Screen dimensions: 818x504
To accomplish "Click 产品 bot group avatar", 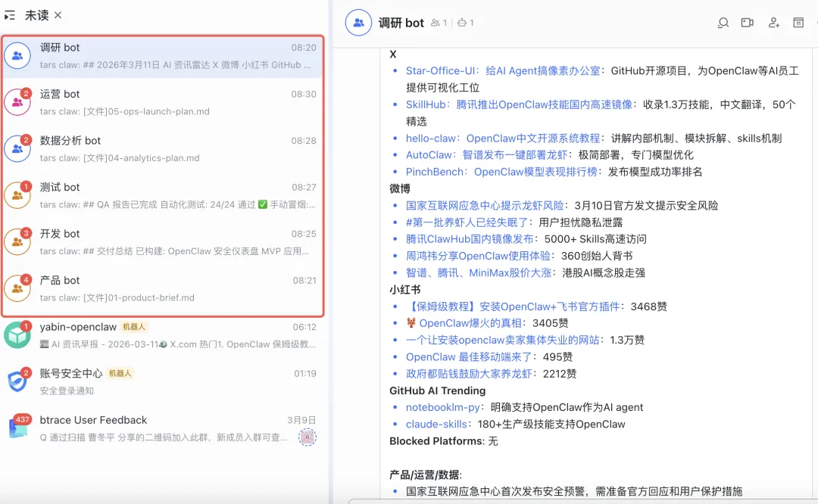I will pos(17,288).
